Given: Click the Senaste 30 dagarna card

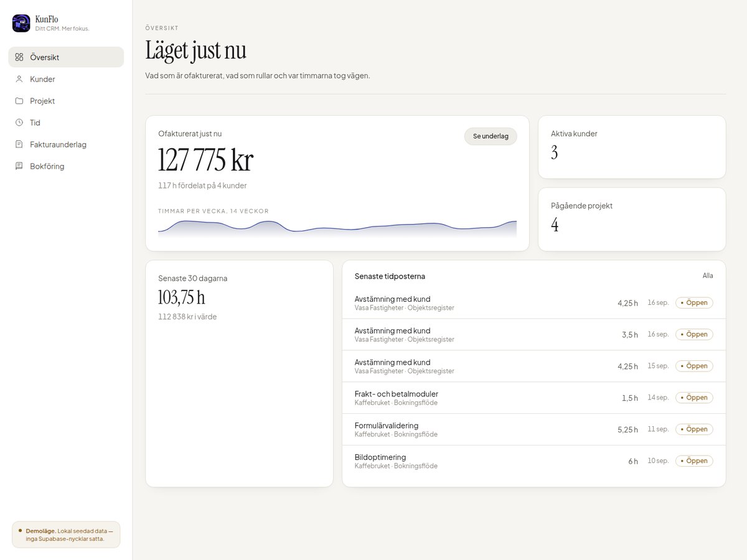Looking at the screenshot, I should 240,373.
